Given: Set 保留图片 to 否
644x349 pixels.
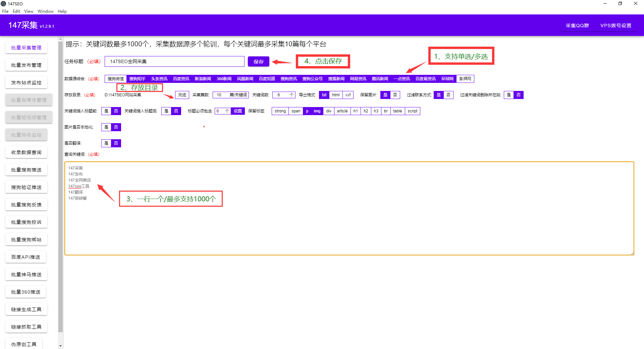Looking at the screenshot, I should click(395, 95).
